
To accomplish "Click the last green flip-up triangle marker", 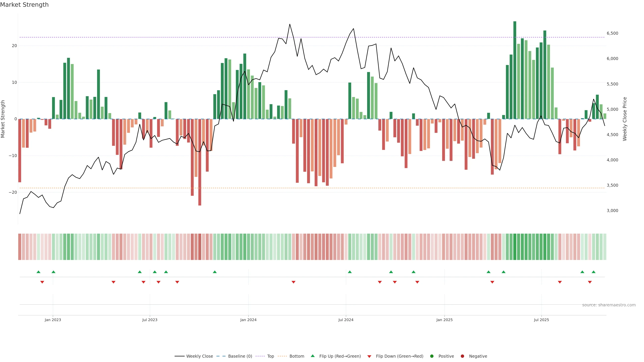I will coord(594,272).
